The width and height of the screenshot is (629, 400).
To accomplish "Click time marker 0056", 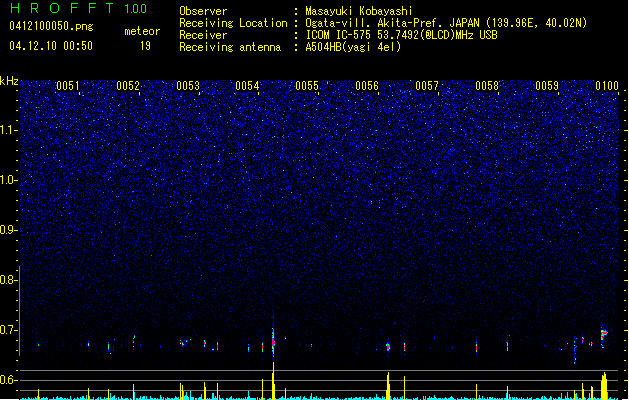I will coord(367,86).
